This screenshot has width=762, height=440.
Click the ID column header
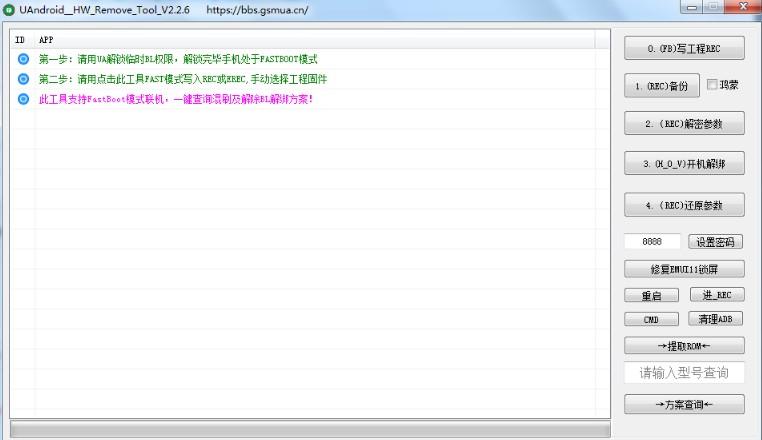pos(21,39)
